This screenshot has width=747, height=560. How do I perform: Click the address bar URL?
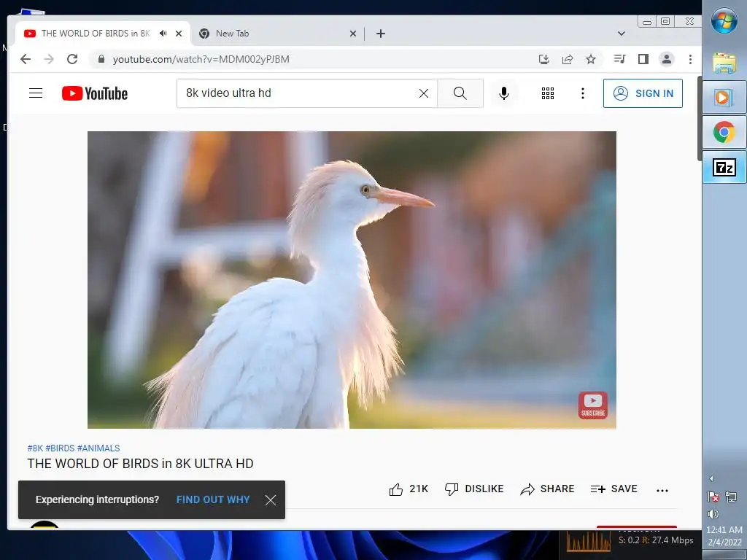pos(201,59)
